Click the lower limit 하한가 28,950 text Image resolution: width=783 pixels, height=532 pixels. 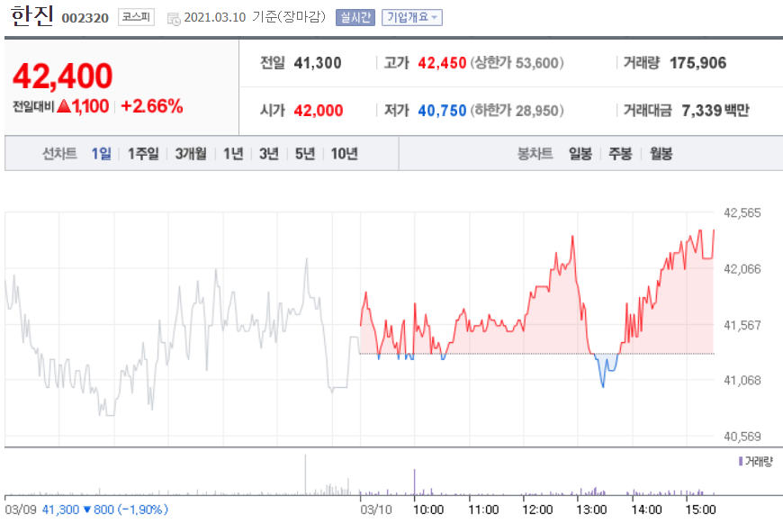(517, 111)
